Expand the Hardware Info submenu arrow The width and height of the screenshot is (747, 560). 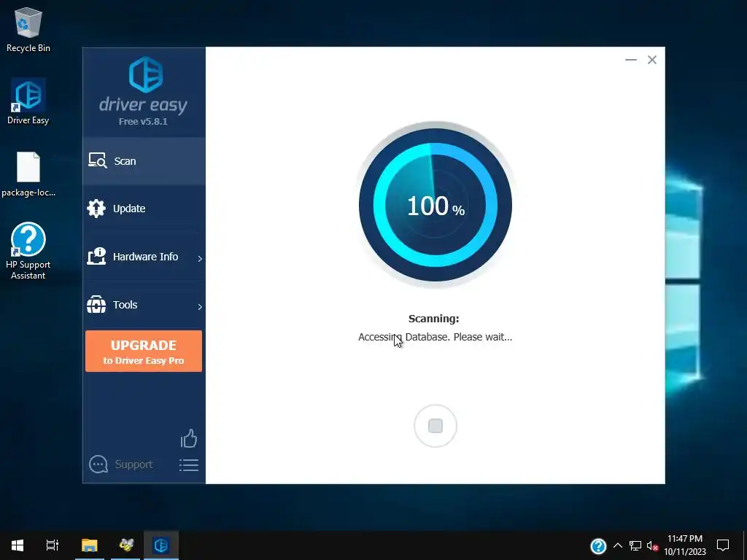pos(200,259)
